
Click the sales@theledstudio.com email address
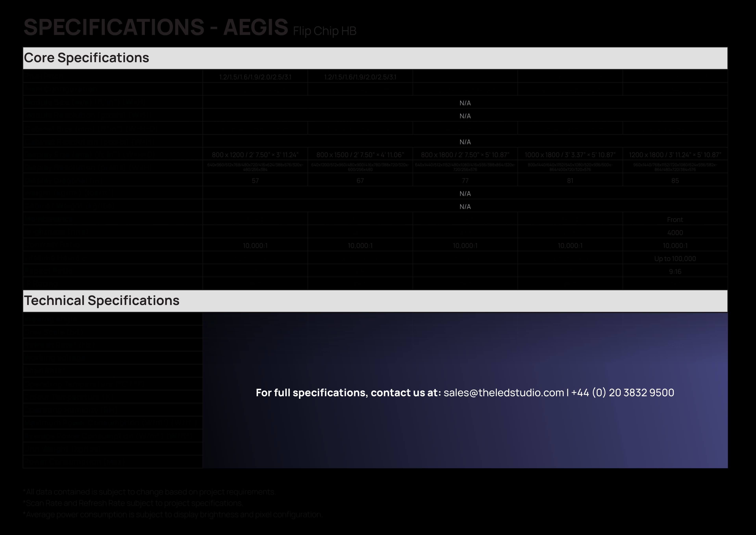pos(504,393)
